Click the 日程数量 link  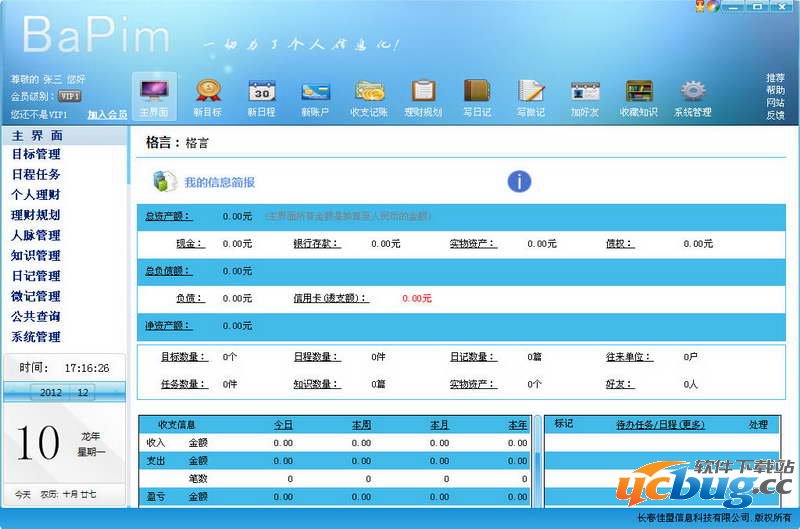317,357
